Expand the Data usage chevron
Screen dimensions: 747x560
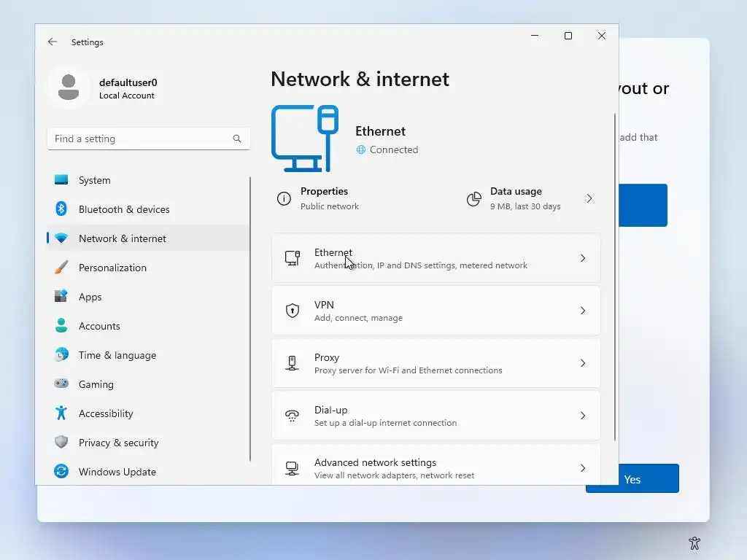point(589,198)
